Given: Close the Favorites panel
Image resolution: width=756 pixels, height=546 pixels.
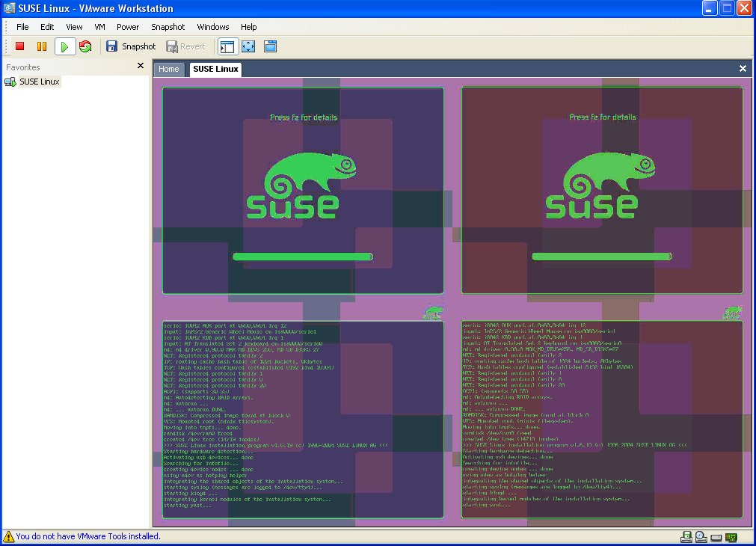Looking at the screenshot, I should point(141,66).
